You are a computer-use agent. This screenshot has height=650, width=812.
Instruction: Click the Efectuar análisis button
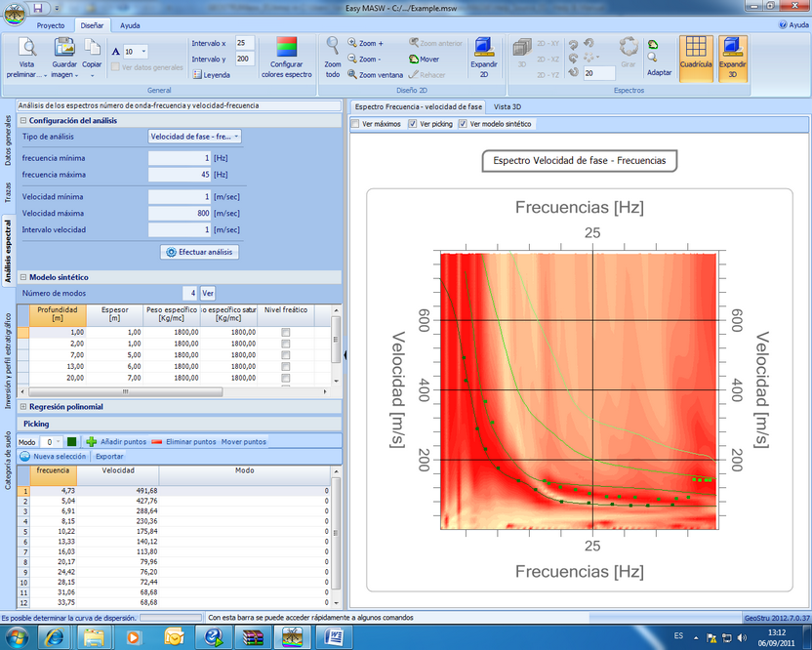199,252
